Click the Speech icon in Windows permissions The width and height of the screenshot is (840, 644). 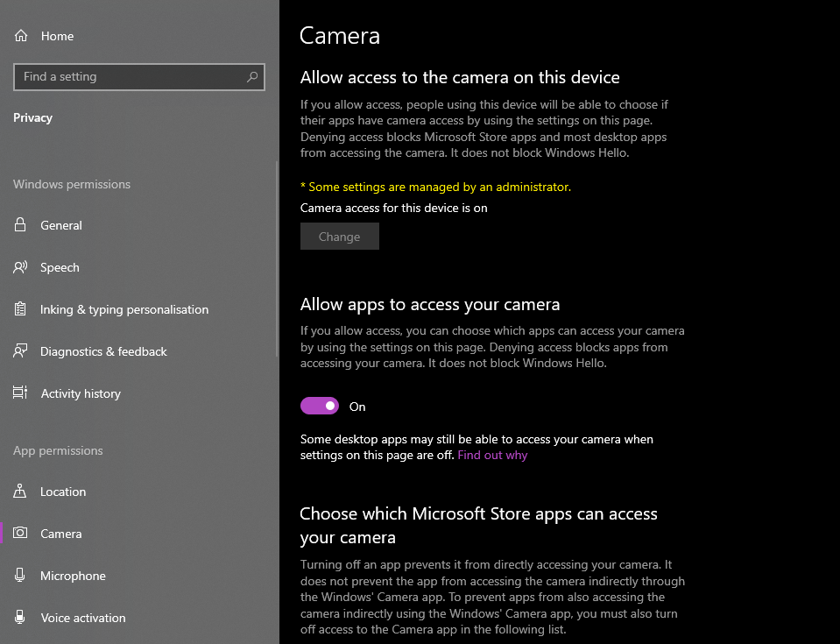pos(18,267)
